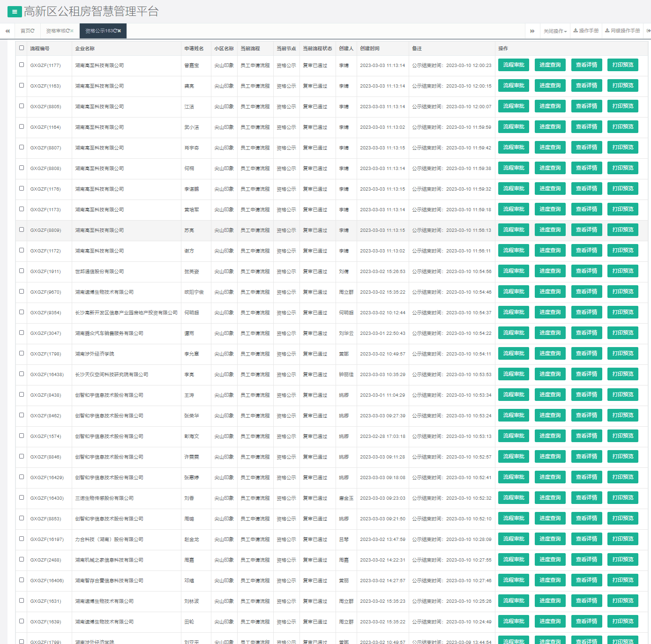The width and height of the screenshot is (651, 644).
Task: Close the 资格审核 tab with its X
Action: coord(72,31)
